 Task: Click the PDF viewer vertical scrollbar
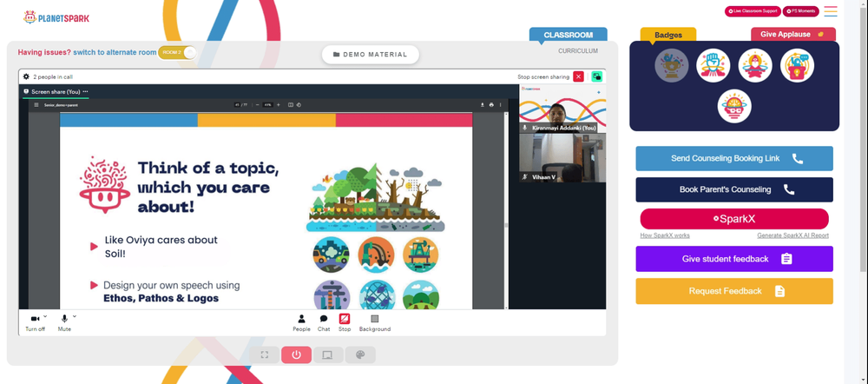tap(506, 210)
